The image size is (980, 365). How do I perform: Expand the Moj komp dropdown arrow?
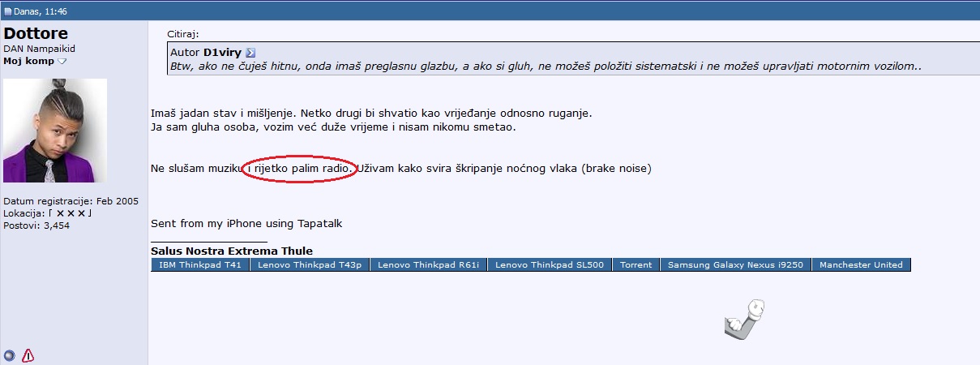pyautogui.click(x=62, y=62)
